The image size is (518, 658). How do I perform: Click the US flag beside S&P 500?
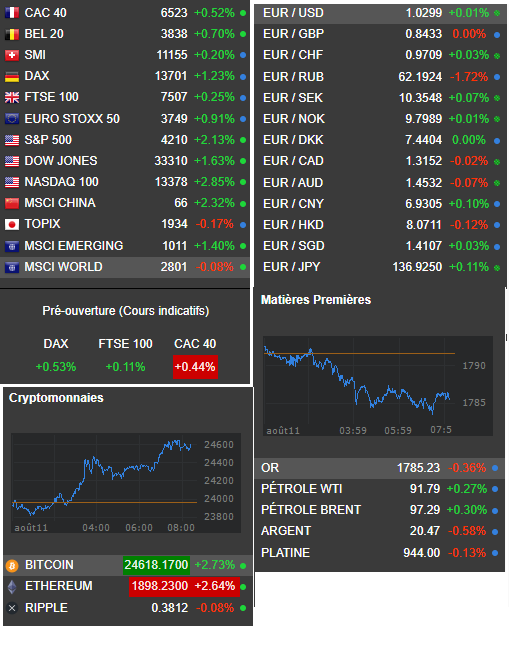pos(12,140)
